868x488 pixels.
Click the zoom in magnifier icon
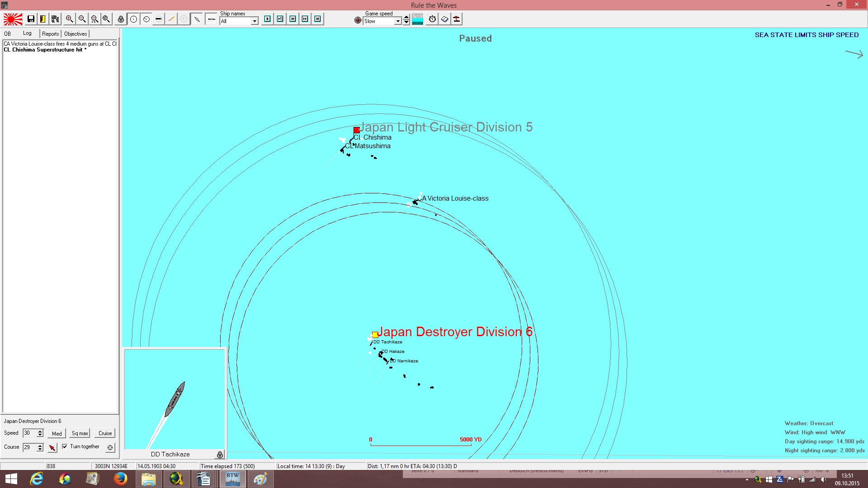[x=69, y=19]
